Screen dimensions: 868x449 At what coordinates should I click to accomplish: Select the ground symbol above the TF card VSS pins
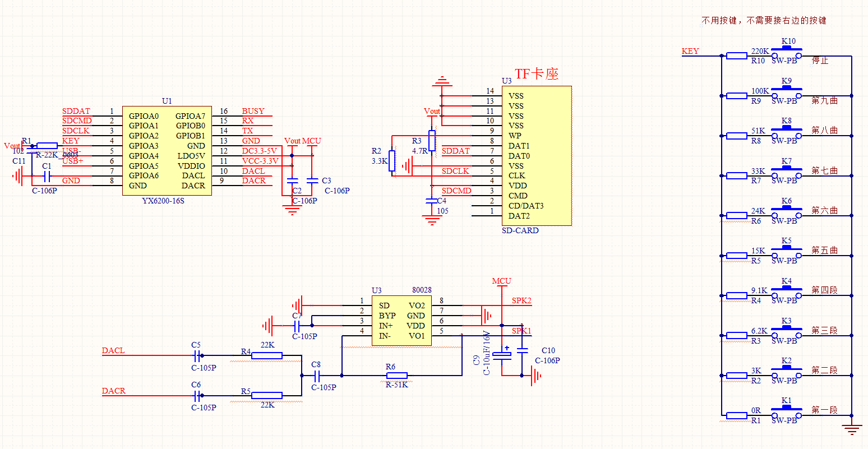click(442, 82)
